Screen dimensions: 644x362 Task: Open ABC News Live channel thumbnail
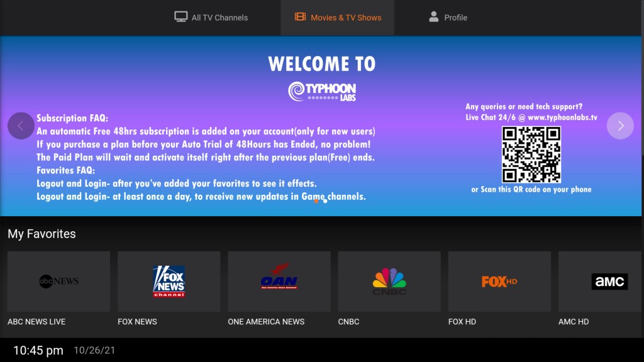58,282
